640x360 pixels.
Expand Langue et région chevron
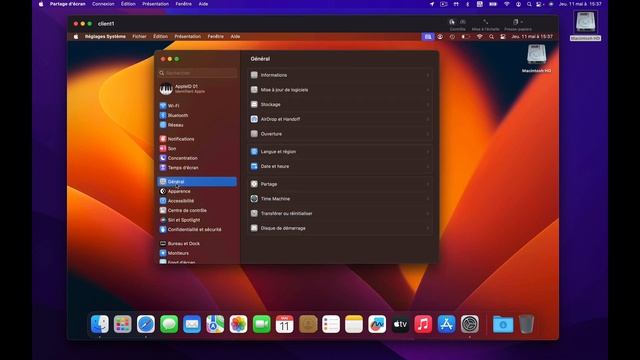click(428, 152)
